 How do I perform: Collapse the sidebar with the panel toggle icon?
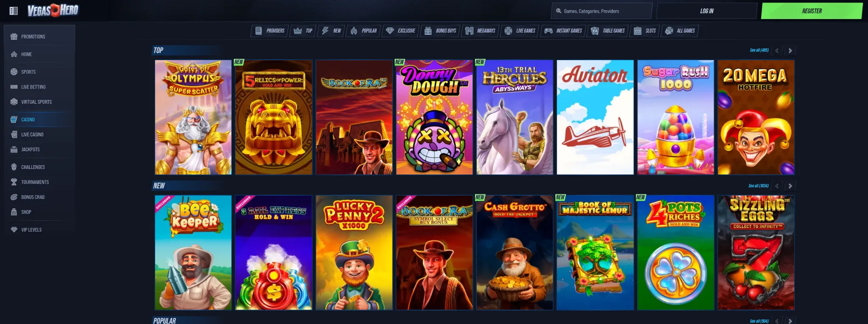(14, 11)
